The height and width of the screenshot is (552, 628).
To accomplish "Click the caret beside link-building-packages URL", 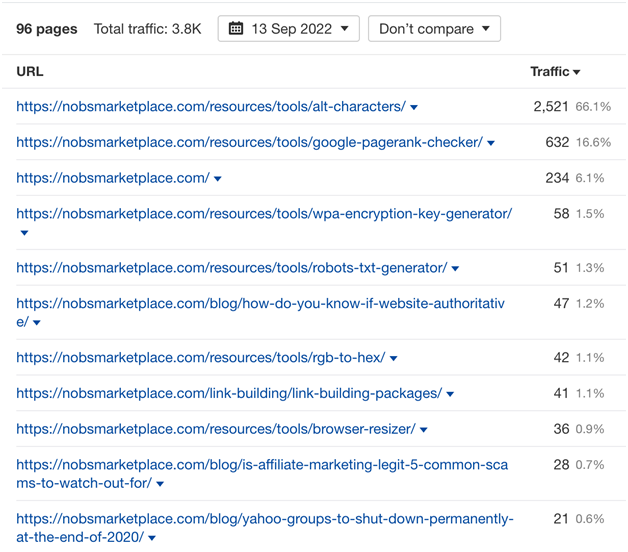I will pos(450,395).
